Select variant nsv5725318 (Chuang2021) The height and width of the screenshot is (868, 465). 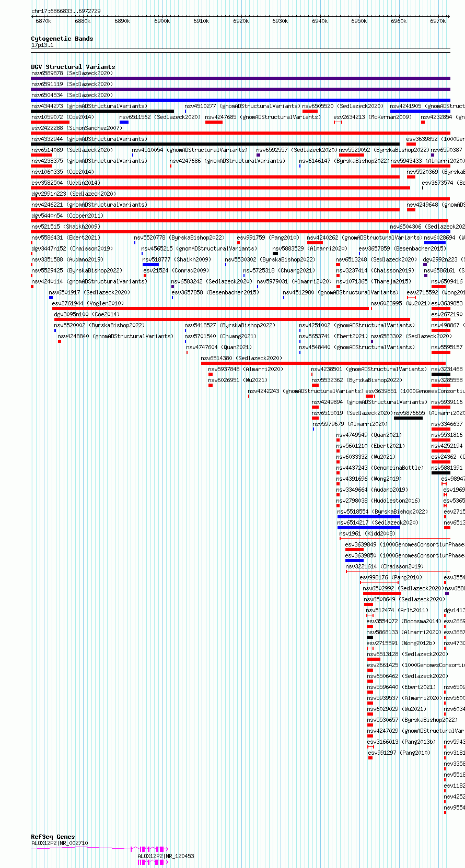pos(279,270)
